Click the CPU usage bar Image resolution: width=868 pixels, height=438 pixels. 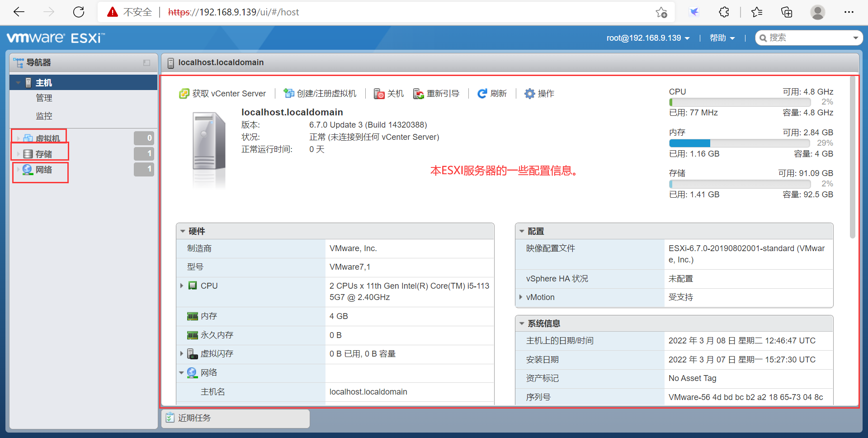click(x=740, y=102)
